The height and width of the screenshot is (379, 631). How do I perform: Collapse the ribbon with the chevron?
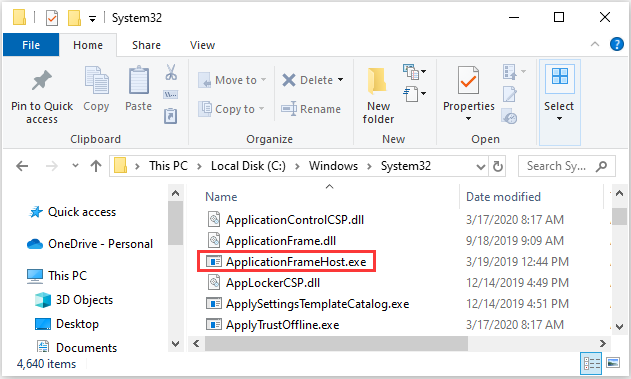595,44
